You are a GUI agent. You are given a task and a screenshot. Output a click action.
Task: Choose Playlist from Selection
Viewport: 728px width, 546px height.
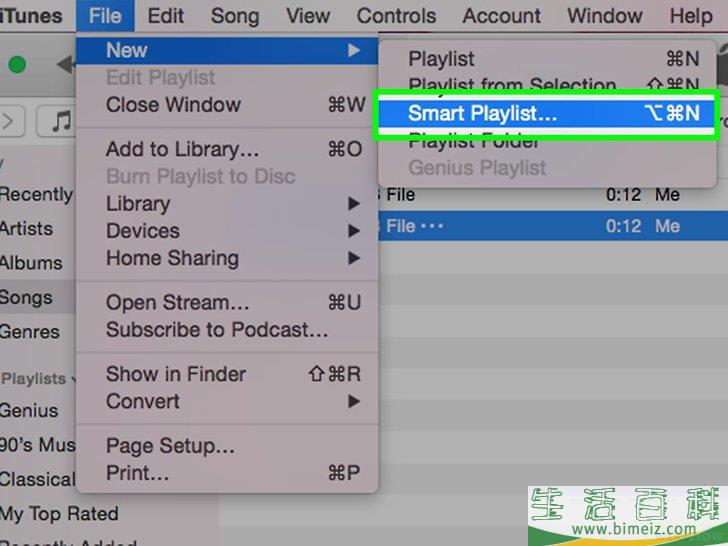click(546, 84)
